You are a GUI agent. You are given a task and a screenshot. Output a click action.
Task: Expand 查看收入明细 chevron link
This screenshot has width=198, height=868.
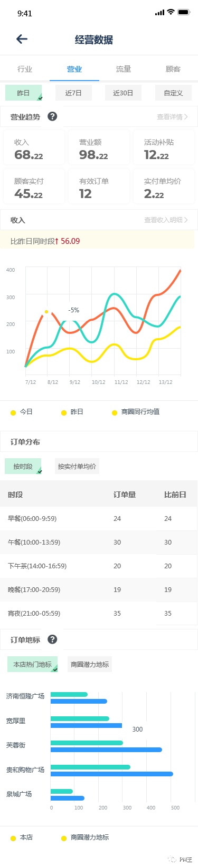(x=166, y=220)
